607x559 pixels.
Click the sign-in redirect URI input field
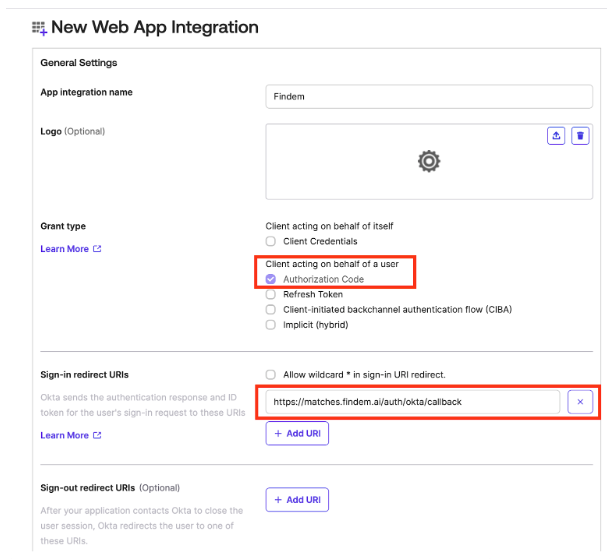tap(413, 402)
